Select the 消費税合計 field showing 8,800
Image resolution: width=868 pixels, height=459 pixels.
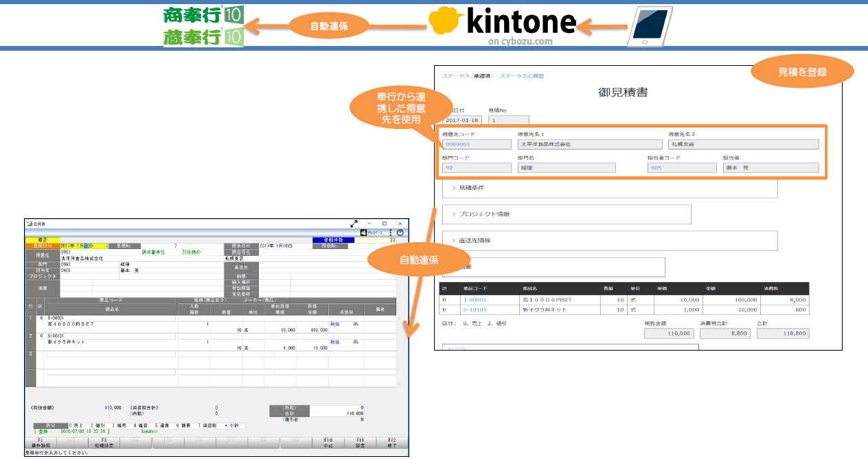(724, 333)
